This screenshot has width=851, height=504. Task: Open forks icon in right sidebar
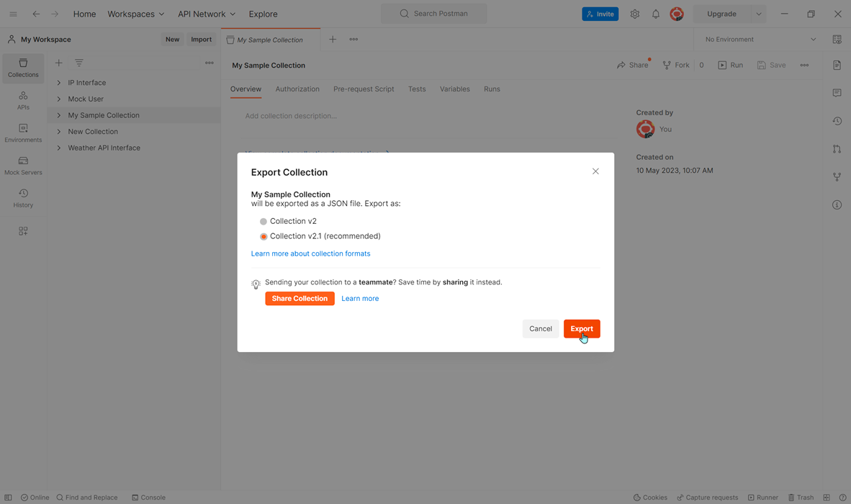tap(837, 177)
